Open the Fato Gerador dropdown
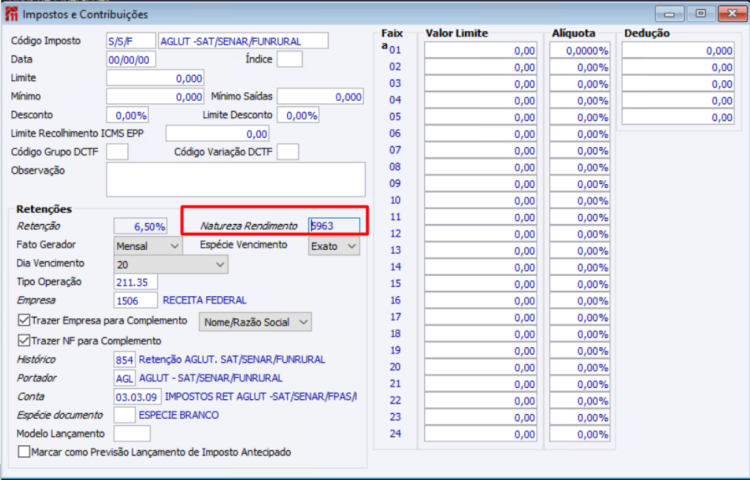 [148, 246]
